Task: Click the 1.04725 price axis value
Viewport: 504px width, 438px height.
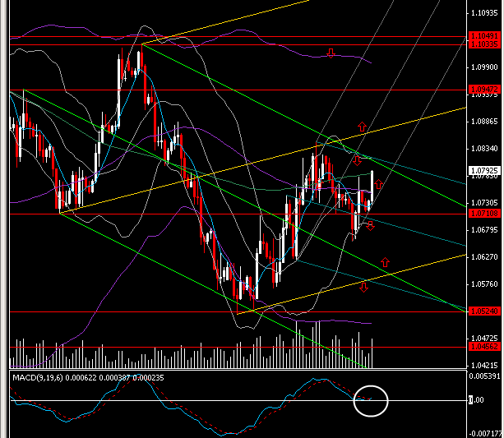Action: (484, 338)
